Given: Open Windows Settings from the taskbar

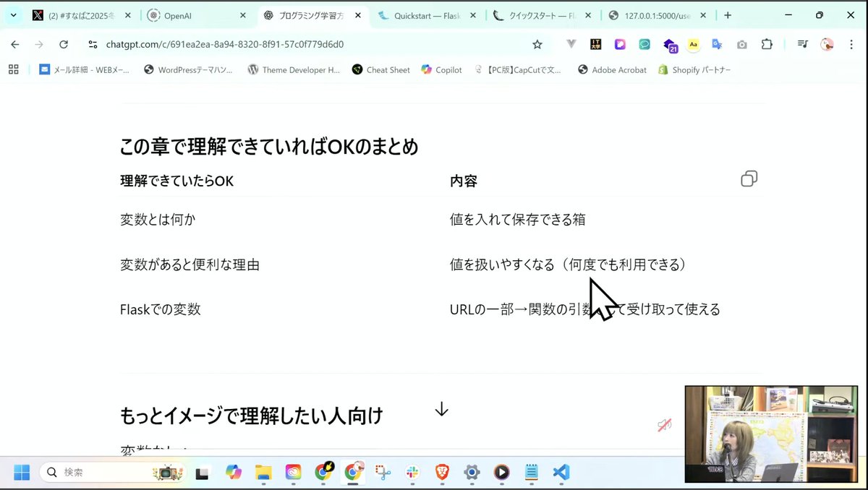Looking at the screenshot, I should pyautogui.click(x=472, y=473).
